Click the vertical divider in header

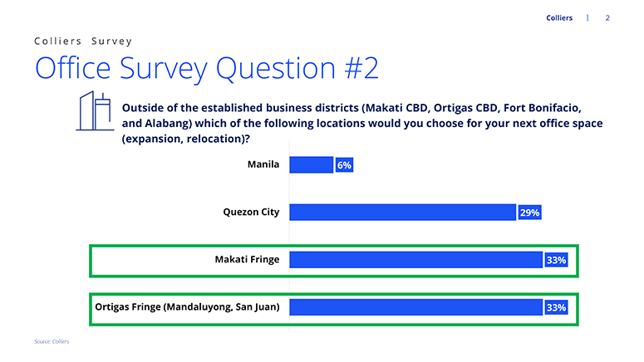[587, 18]
